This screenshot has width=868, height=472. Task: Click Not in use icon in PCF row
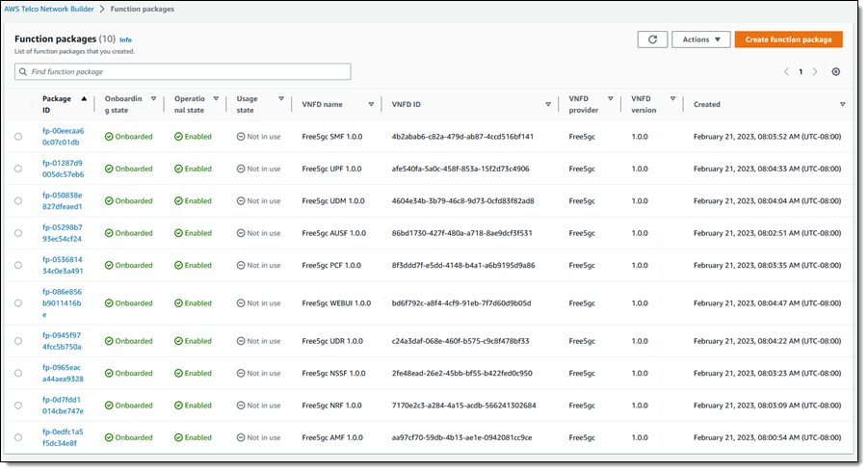click(x=241, y=265)
